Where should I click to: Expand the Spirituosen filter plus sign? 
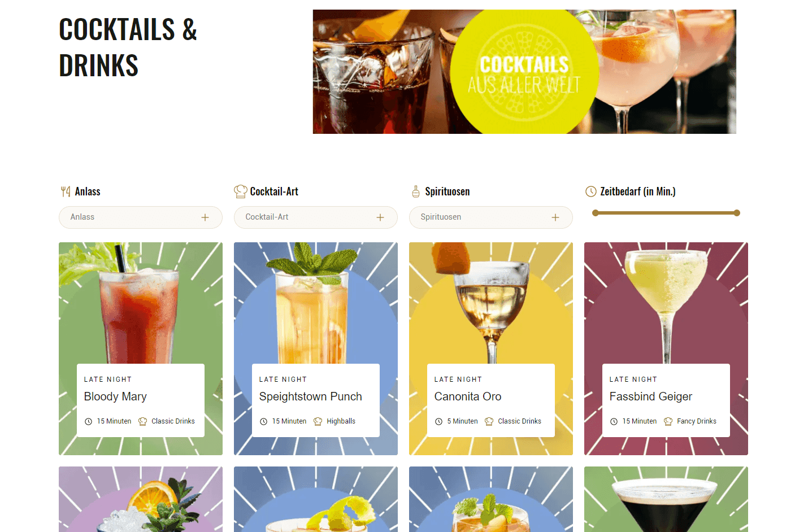(555, 217)
